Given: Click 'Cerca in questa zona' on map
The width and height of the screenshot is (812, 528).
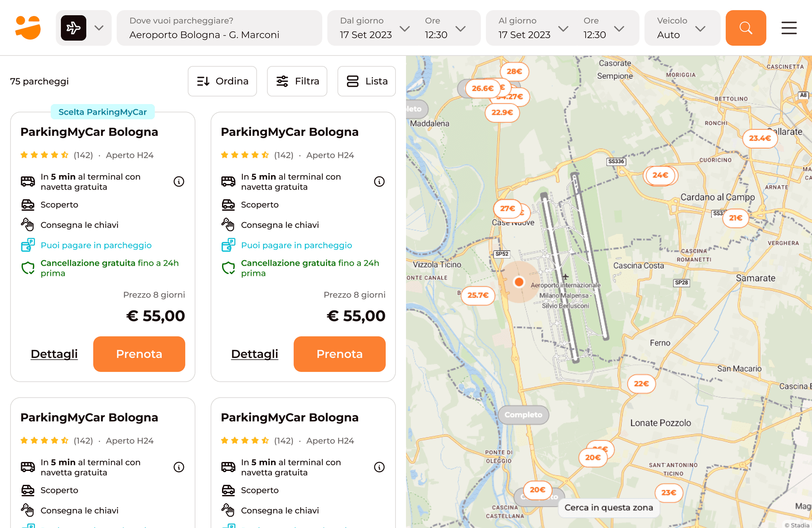Looking at the screenshot, I should (609, 508).
